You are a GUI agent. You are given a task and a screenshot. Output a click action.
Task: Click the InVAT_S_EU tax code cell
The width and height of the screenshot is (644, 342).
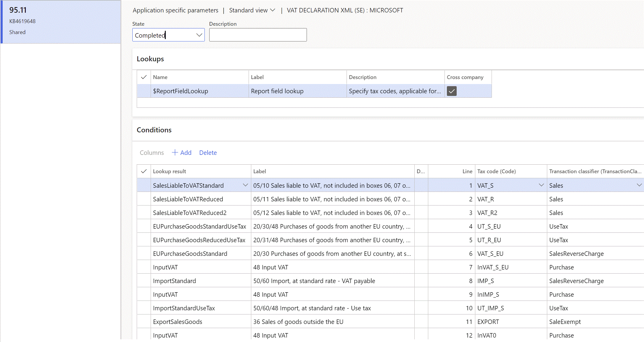pos(511,267)
